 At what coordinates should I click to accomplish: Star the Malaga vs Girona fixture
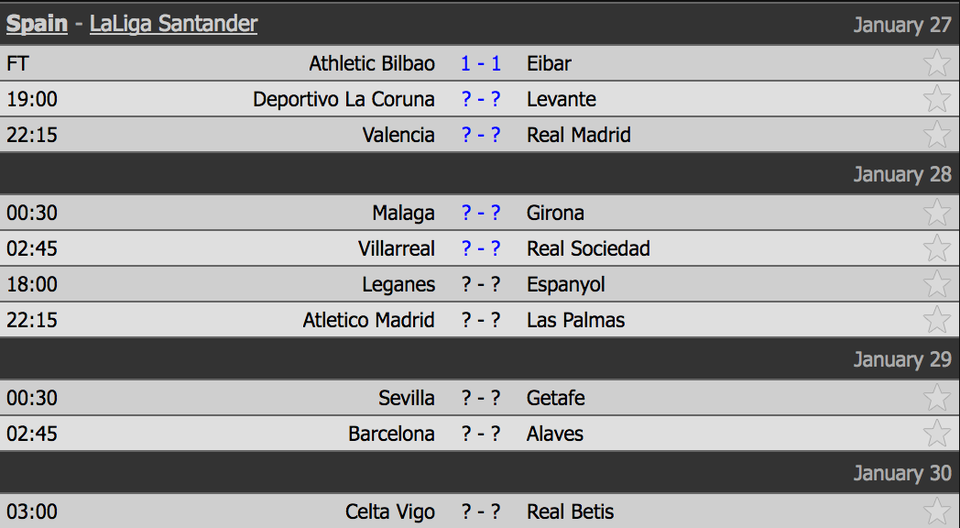tap(937, 213)
